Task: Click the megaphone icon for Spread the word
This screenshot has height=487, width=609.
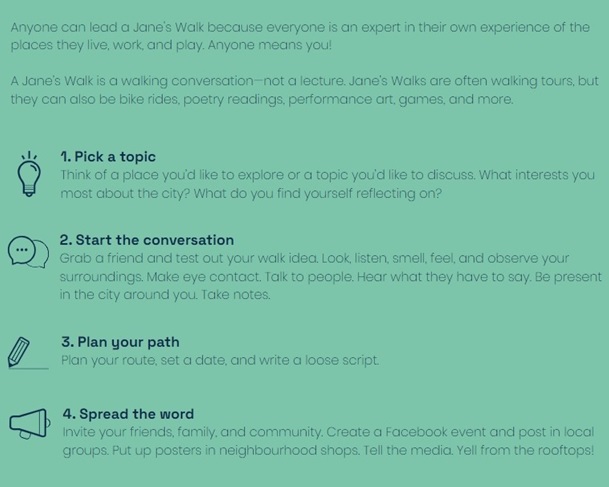Action: tap(30, 424)
